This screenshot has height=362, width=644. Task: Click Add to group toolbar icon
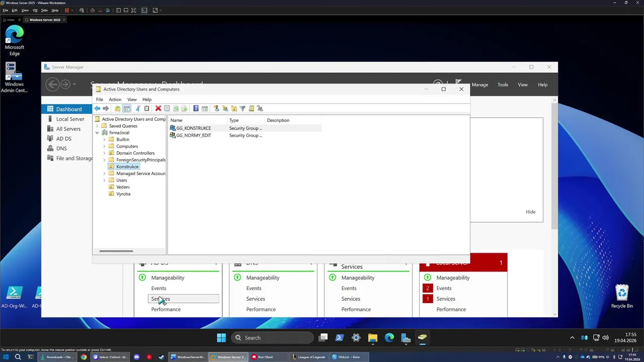(260, 109)
